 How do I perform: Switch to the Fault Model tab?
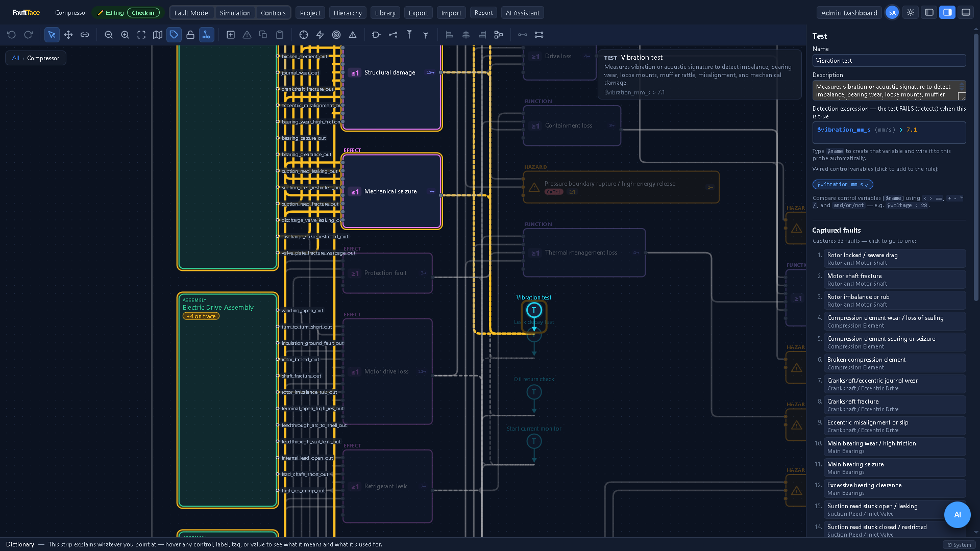[x=192, y=13]
